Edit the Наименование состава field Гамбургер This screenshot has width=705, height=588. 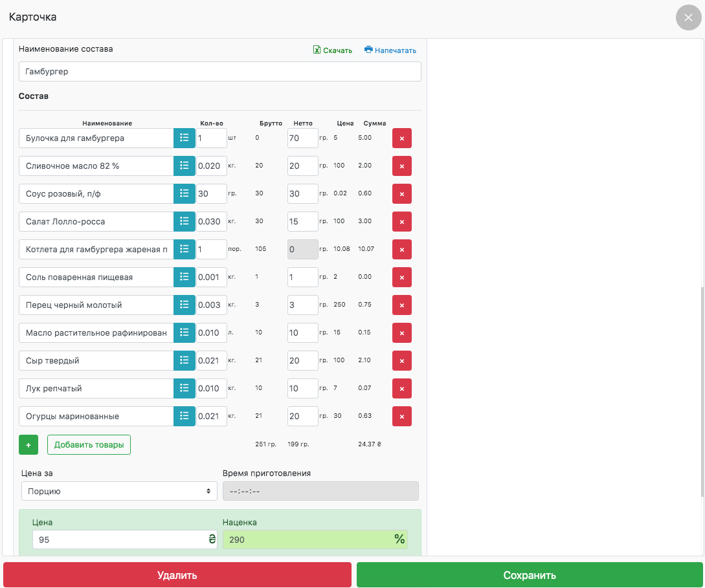[219, 72]
